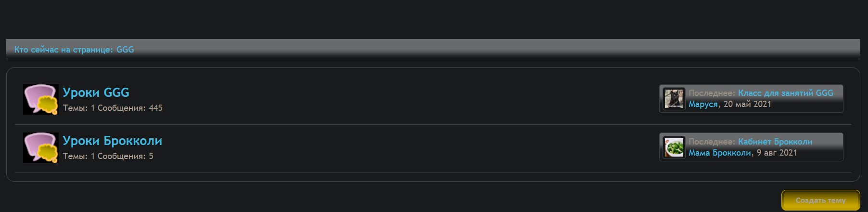Click the 20 май 2021 post date
This screenshot has width=868, height=212.
(747, 104)
